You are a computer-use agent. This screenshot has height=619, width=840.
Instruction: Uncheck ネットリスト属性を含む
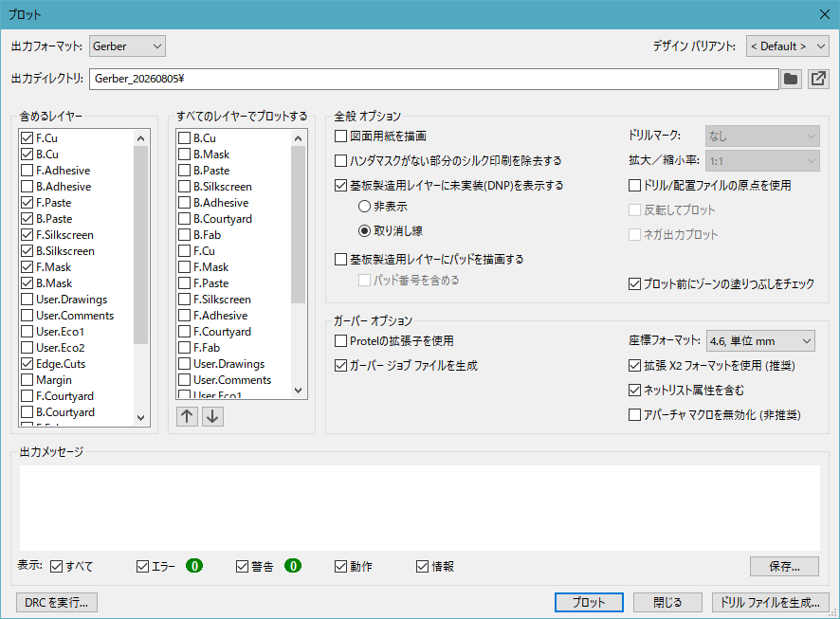pyautogui.click(x=635, y=390)
